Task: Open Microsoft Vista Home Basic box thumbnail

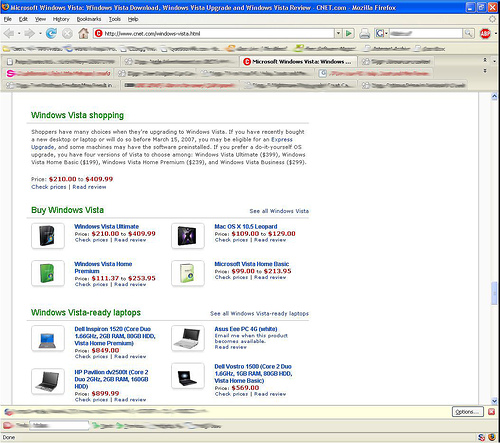Action: [188, 273]
